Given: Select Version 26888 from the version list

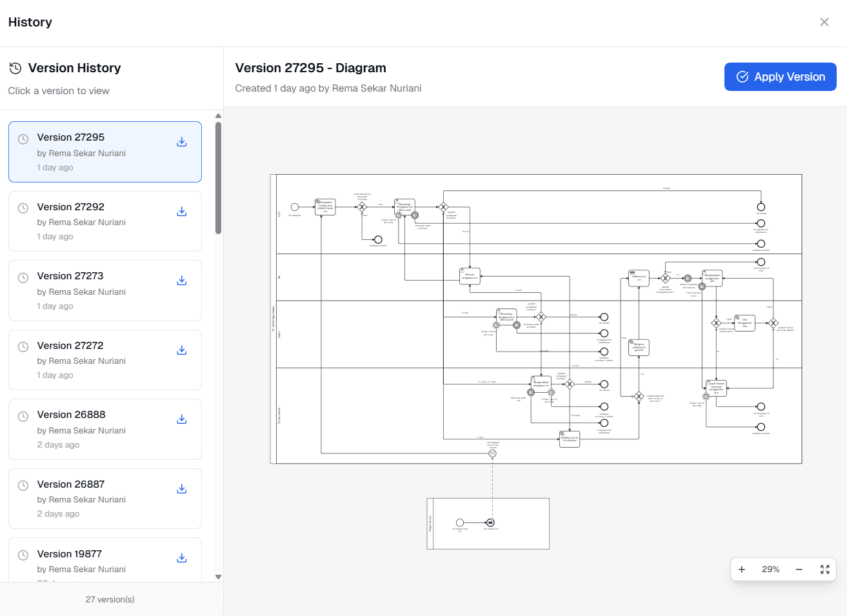Looking at the screenshot, I should tap(97, 429).
